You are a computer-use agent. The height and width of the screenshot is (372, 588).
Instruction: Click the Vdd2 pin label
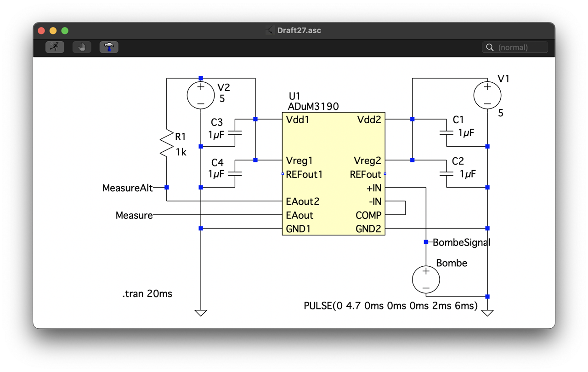point(369,120)
